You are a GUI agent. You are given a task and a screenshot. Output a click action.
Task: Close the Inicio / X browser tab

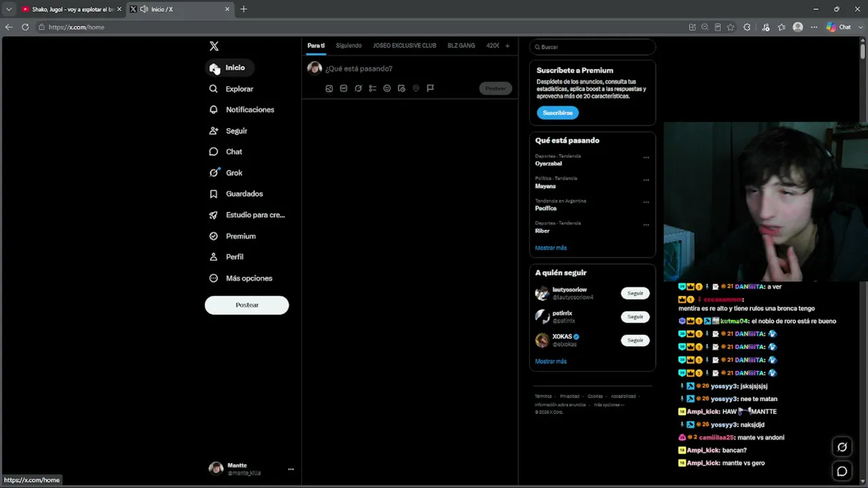coord(227,9)
